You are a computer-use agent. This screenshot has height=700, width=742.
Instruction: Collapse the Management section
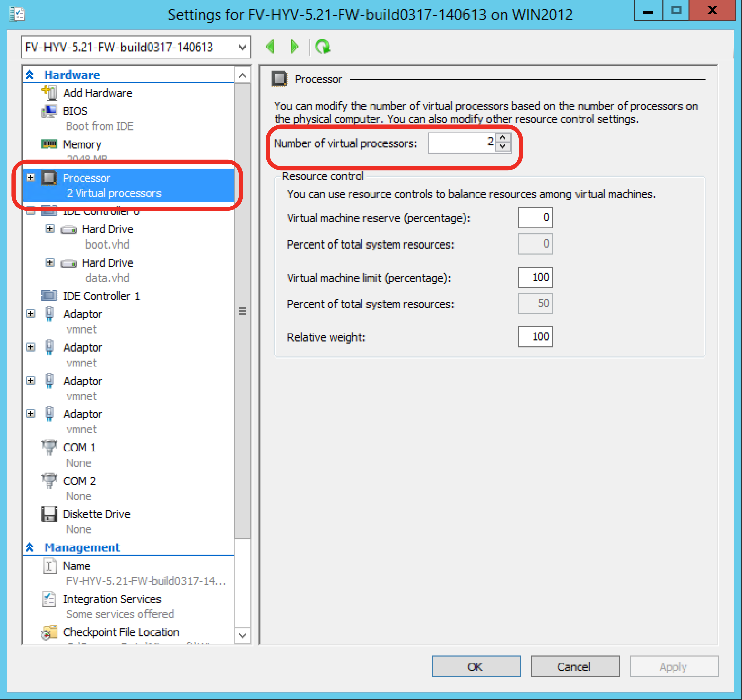(30, 547)
